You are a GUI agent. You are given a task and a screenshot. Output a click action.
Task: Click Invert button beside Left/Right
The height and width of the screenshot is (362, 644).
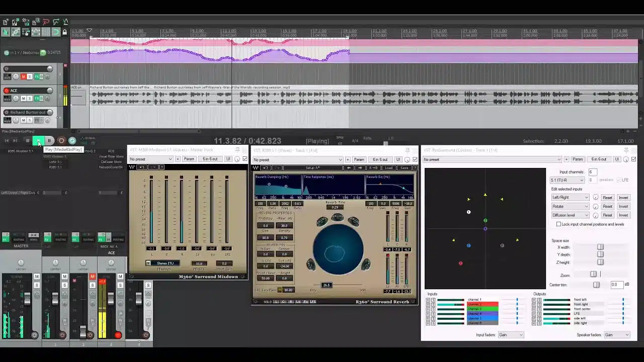[623, 198]
